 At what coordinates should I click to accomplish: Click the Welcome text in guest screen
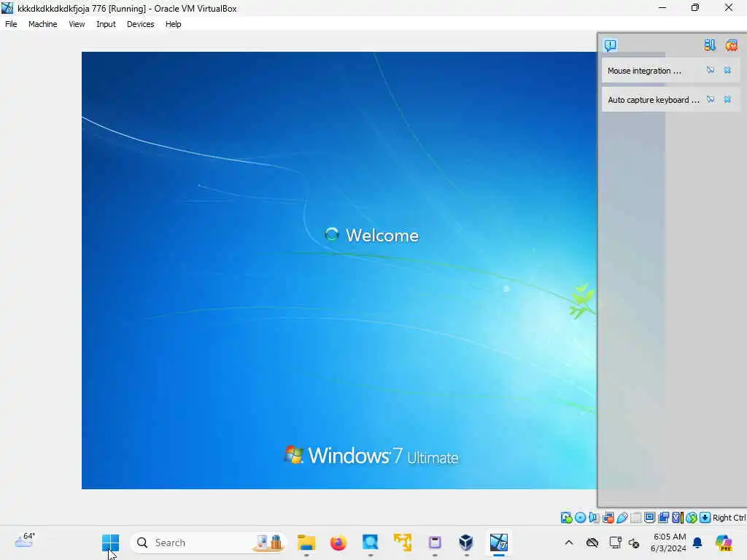382,236
